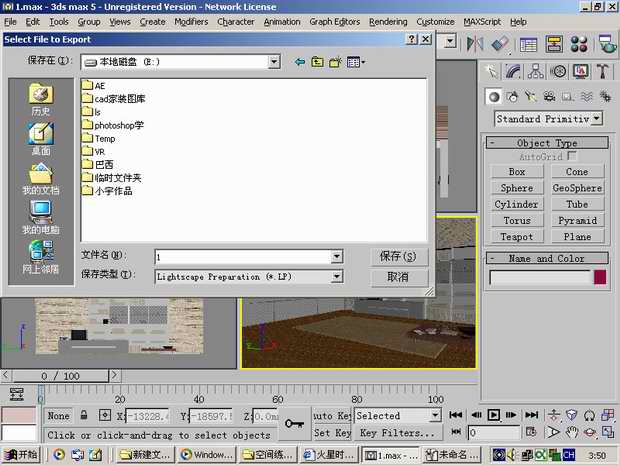The image size is (620, 465).
Task: Select the Space Warps category icon
Action: coord(586,97)
